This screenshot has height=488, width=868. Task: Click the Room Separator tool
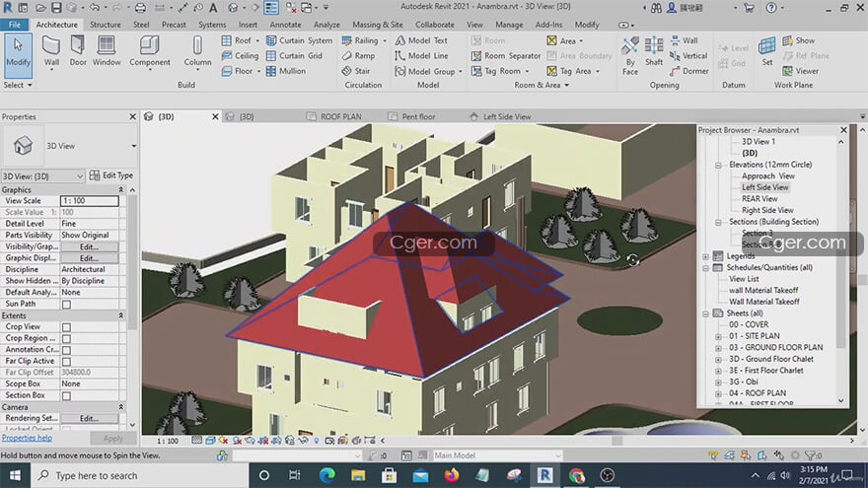coord(506,56)
